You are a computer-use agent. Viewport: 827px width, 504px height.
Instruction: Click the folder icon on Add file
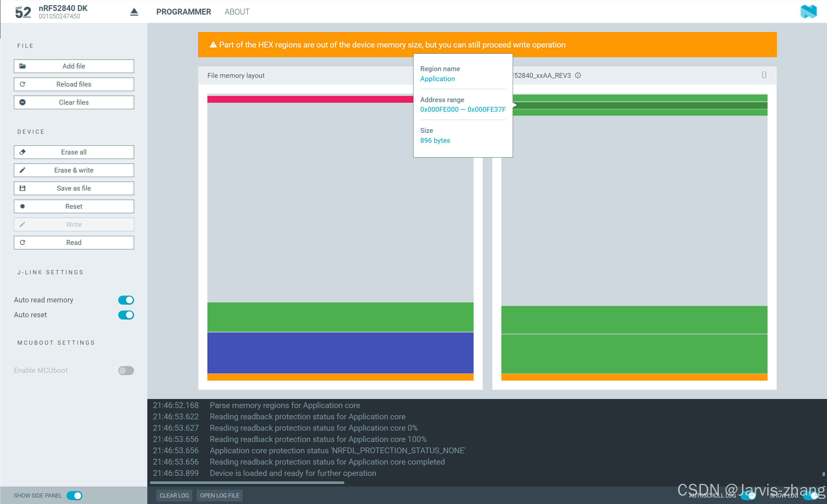23,66
